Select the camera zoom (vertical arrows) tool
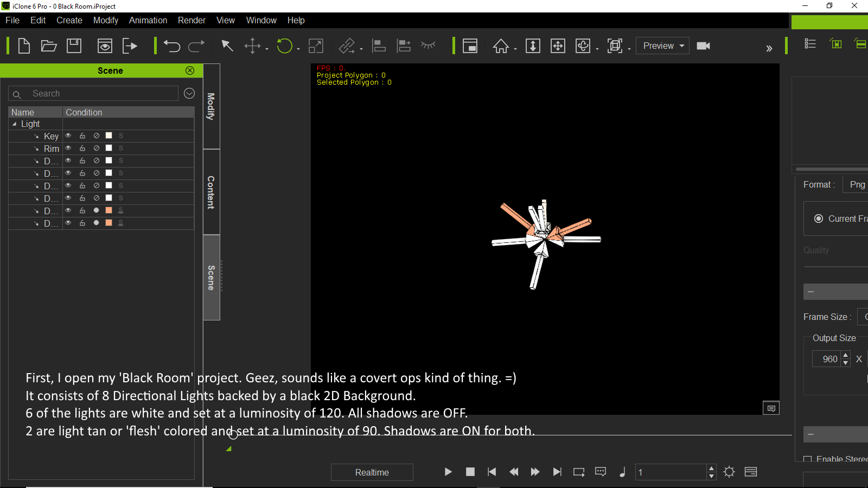Viewport: 868px width, 488px height. [533, 46]
